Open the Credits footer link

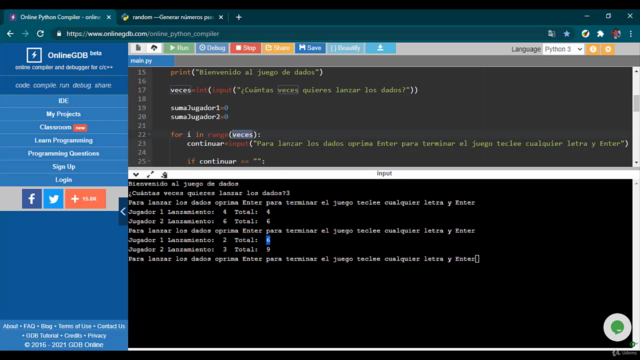(73, 336)
